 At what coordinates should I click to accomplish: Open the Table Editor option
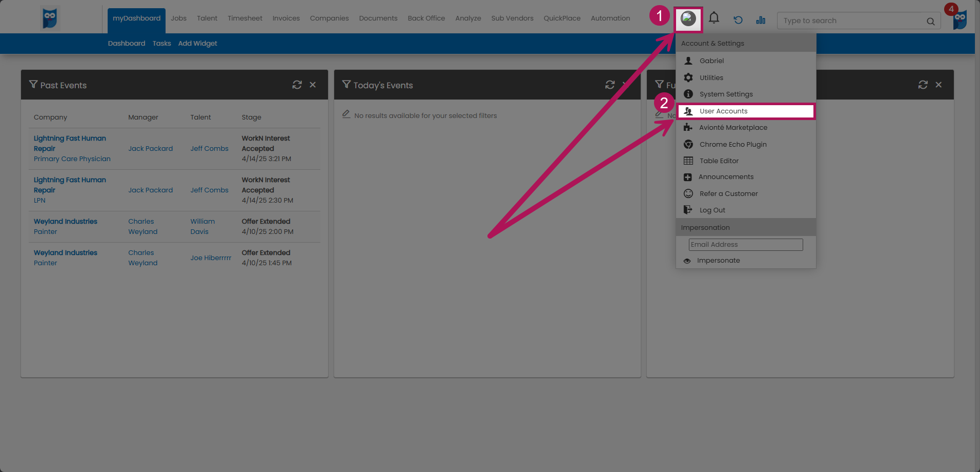719,161
